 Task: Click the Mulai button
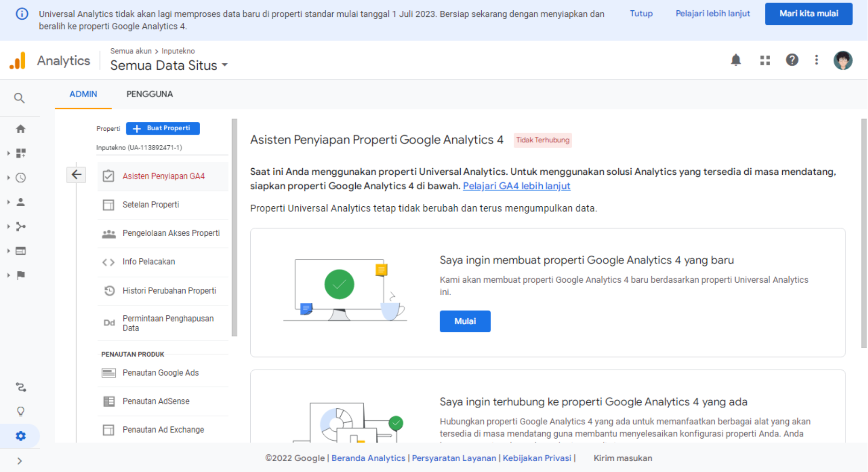[465, 322]
